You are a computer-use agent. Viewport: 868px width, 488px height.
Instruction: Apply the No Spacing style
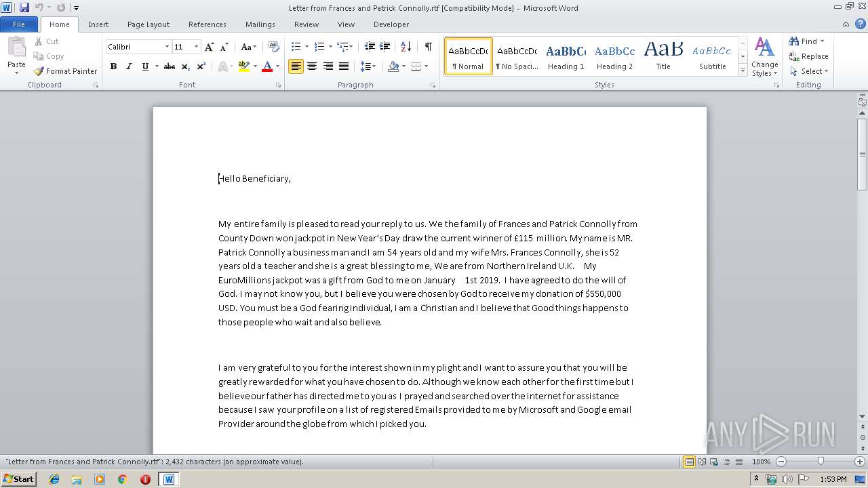[517, 56]
